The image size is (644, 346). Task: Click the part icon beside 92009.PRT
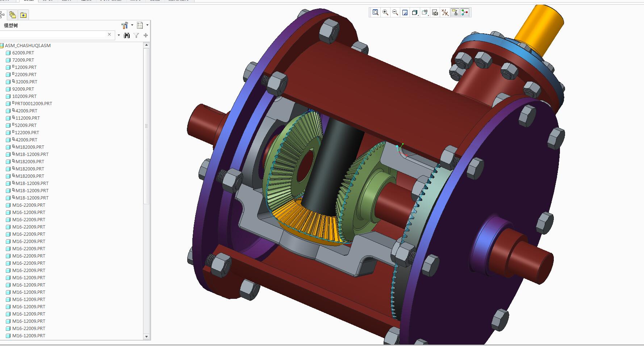[8, 89]
